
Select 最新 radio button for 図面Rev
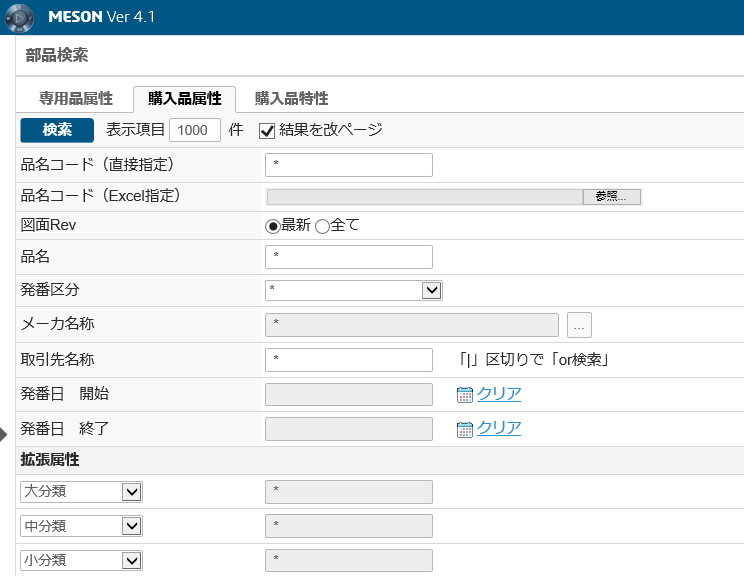click(272, 226)
